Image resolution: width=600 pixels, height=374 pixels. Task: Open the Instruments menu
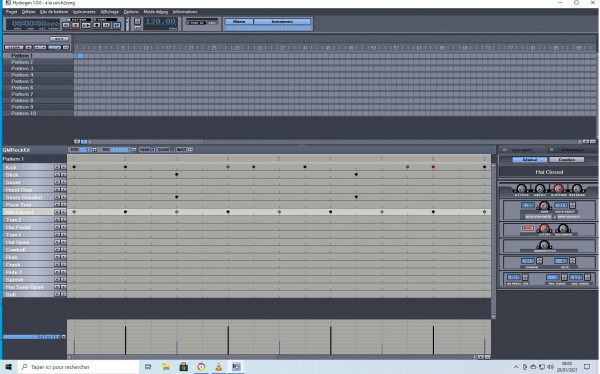coord(84,12)
